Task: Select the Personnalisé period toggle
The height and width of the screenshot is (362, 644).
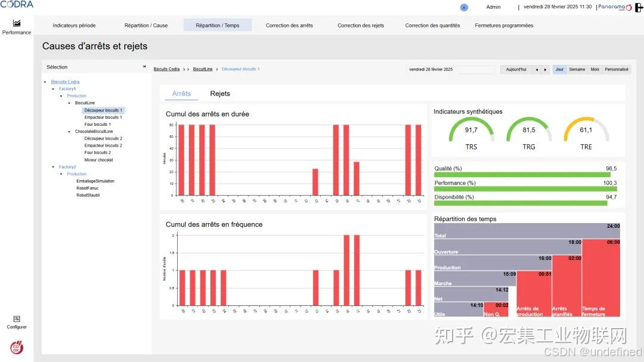Action: tap(616, 69)
